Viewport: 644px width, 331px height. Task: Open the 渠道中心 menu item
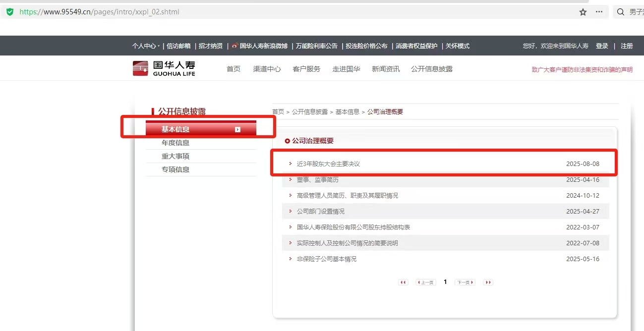click(x=267, y=69)
